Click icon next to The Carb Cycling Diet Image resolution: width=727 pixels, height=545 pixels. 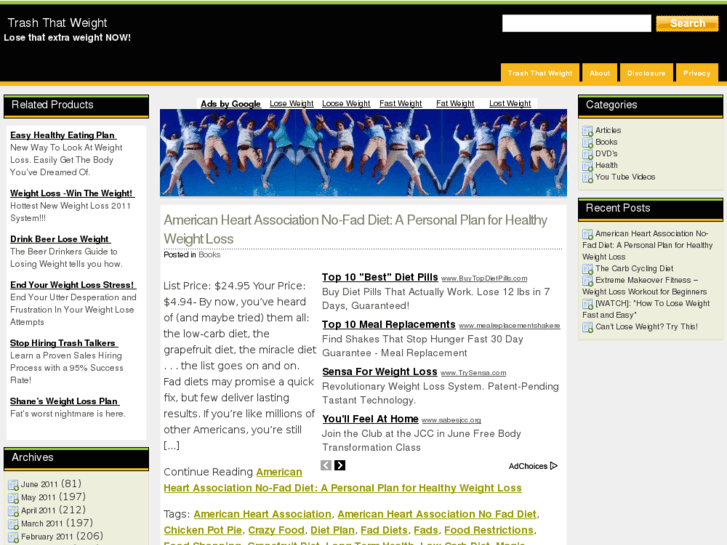point(587,269)
